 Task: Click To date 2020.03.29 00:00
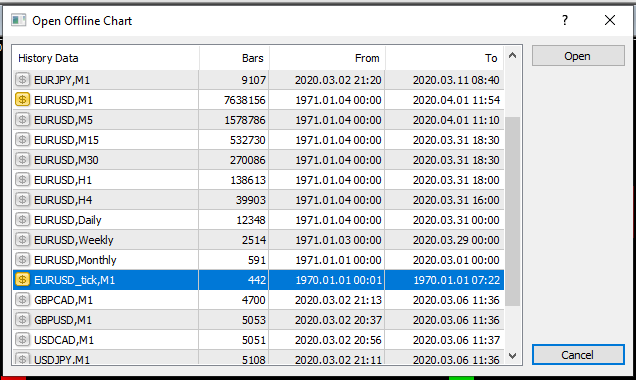click(456, 240)
